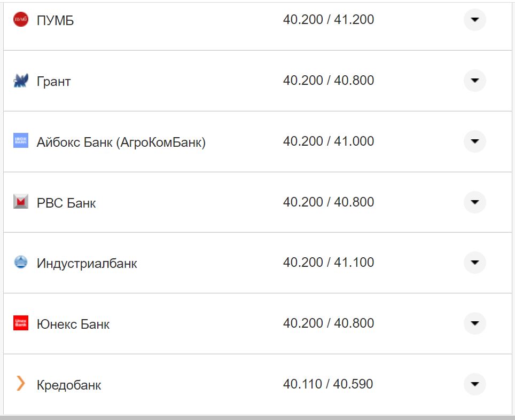Click the Индустриалбанк logo icon
The height and width of the screenshot is (420, 515).
click(20, 263)
